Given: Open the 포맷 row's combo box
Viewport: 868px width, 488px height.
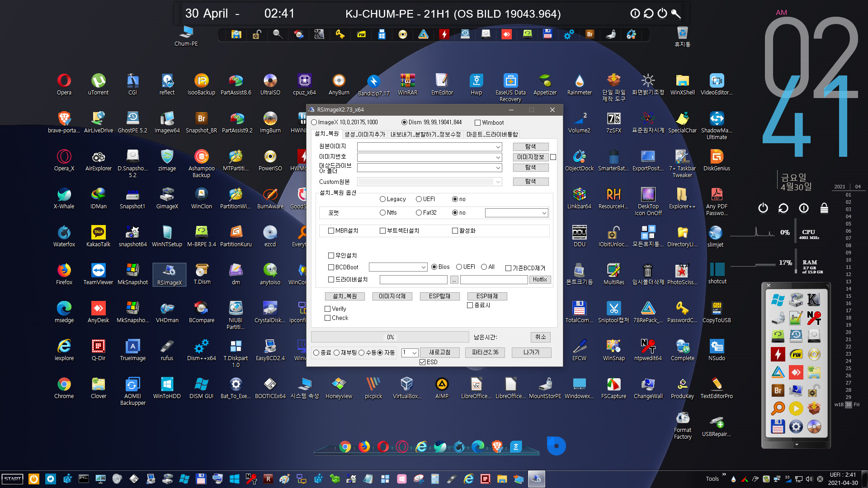Looking at the screenshot, I should pyautogui.click(x=517, y=213).
